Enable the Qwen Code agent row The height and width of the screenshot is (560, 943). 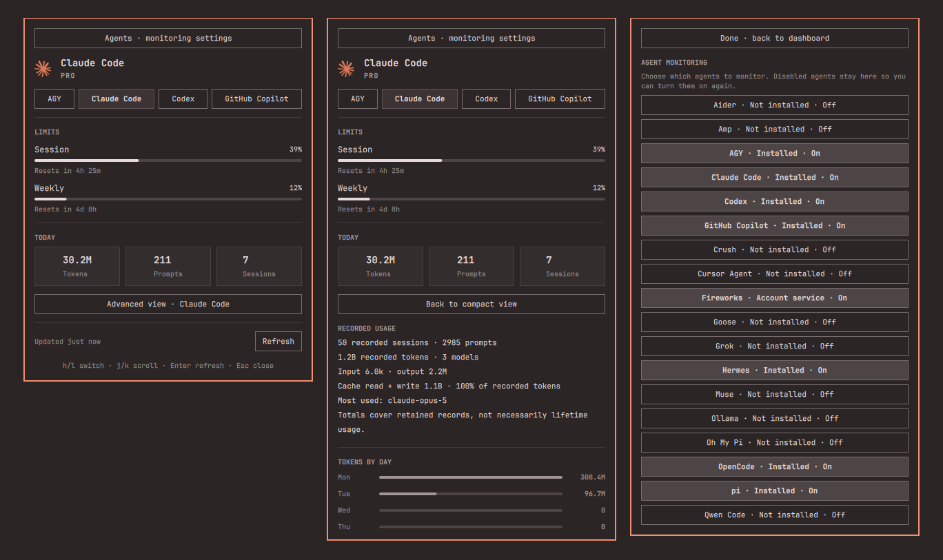775,515
